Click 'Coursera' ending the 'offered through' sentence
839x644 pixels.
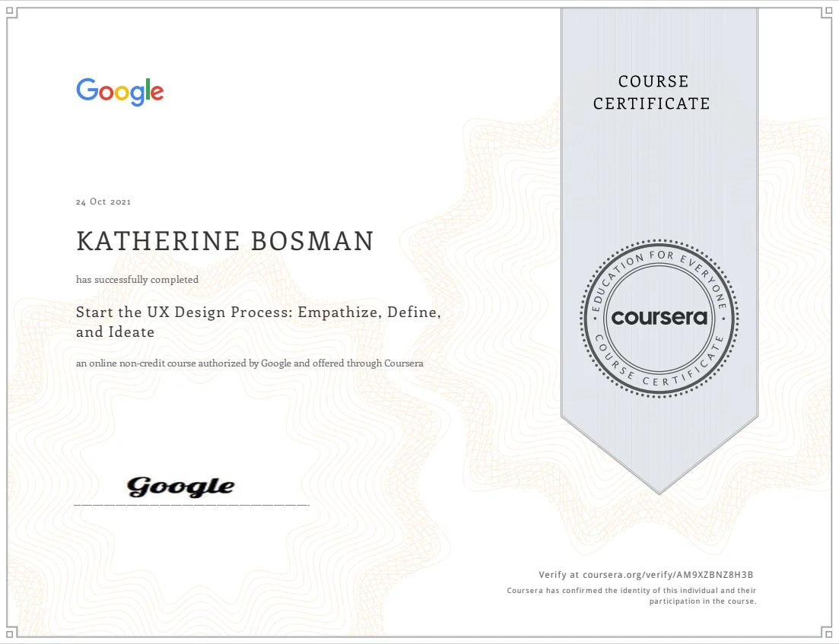403,363
